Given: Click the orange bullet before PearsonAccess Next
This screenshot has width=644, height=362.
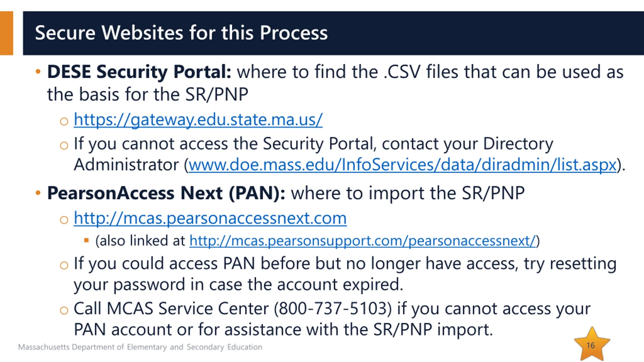Looking at the screenshot, I should [38, 193].
